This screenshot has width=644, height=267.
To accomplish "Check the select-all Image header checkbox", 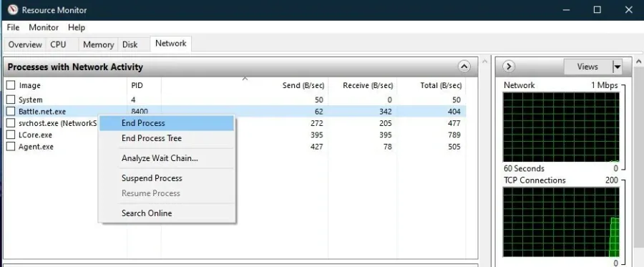I will coord(11,85).
